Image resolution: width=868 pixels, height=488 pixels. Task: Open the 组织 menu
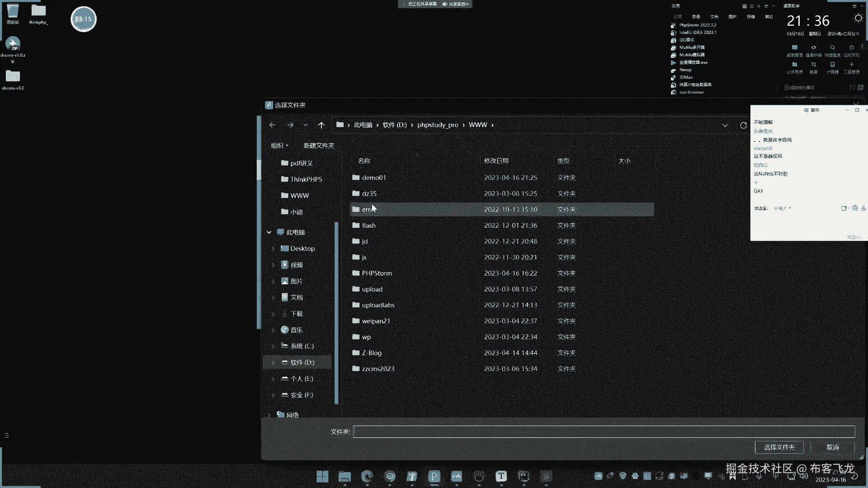(x=279, y=145)
